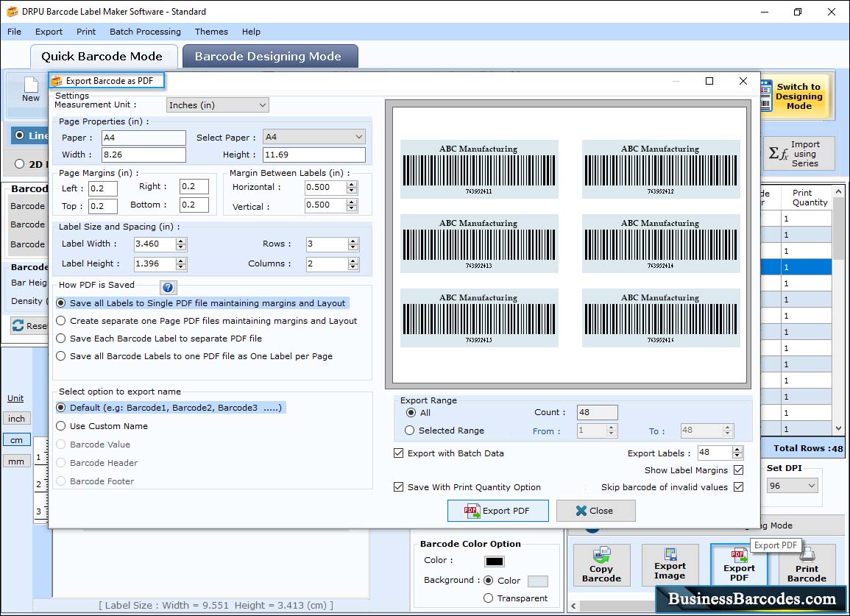Open the Export menu
The height and width of the screenshot is (616, 850).
pos(49,32)
